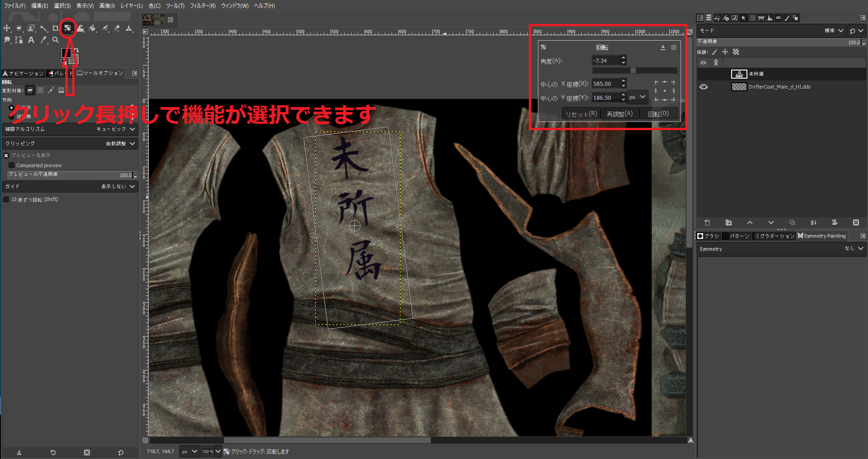Open the px unit dropdown in rotate dialog
Screen dimensions: 868x459
(638, 97)
